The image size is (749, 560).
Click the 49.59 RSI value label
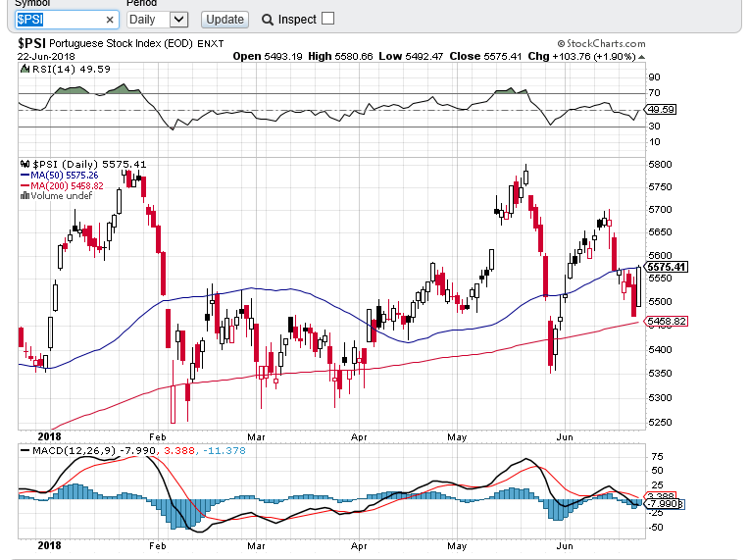pos(661,110)
